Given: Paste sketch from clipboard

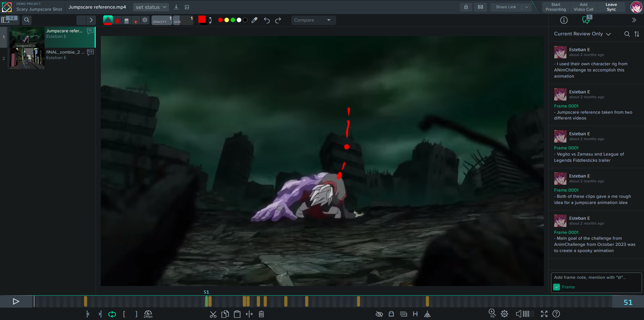Looking at the screenshot, I should (237, 314).
